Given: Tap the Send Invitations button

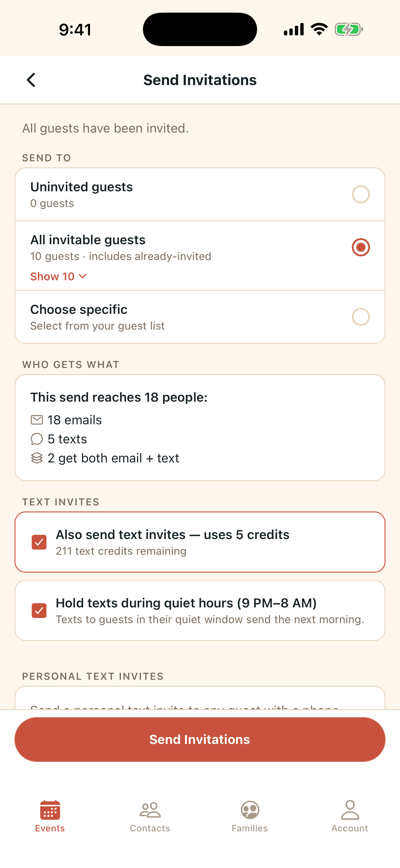Looking at the screenshot, I should 200,739.
